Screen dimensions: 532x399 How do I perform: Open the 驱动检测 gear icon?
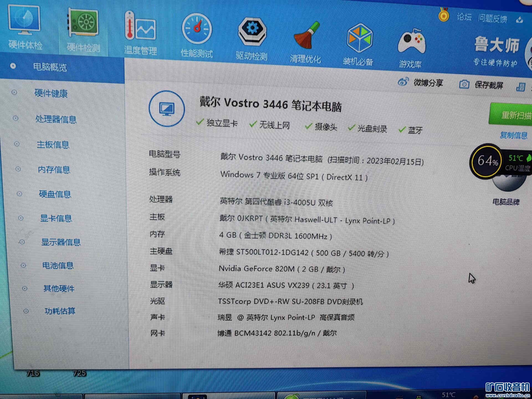pyautogui.click(x=252, y=32)
